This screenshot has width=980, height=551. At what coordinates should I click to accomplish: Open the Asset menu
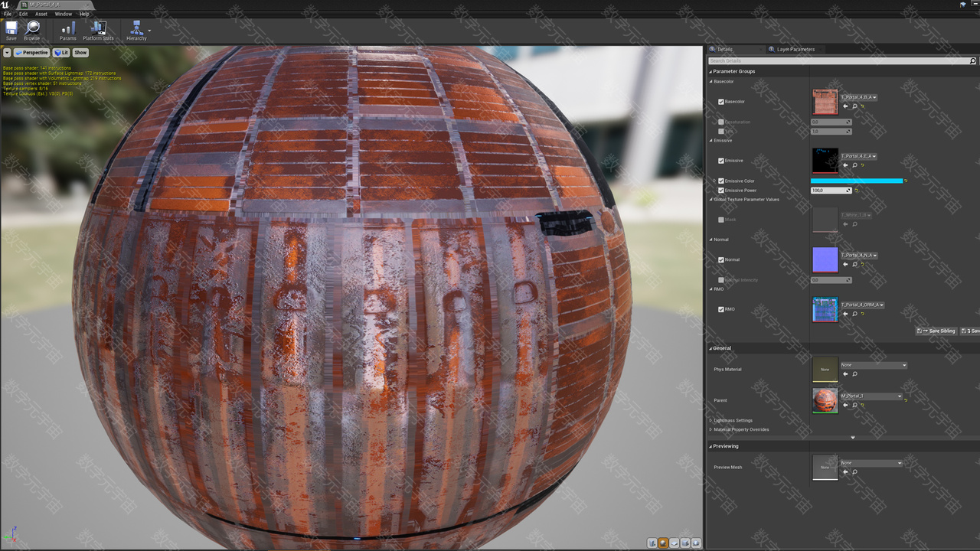coord(41,14)
